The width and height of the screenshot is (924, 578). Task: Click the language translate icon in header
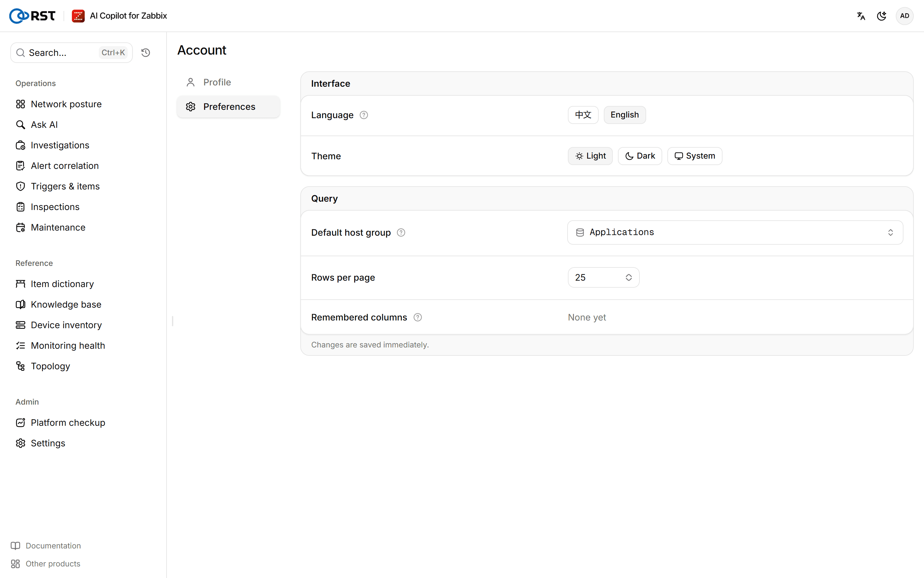[861, 16]
